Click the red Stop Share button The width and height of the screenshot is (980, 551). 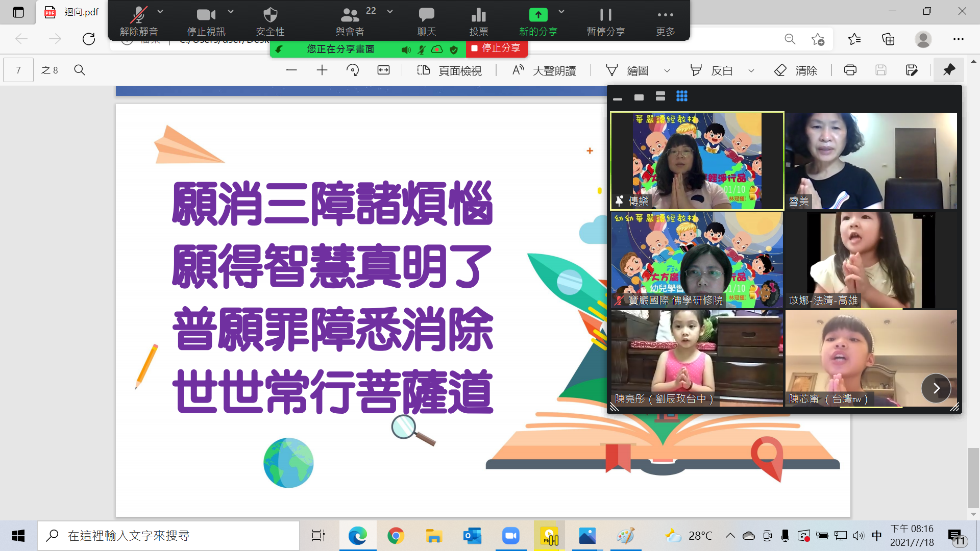496,48
